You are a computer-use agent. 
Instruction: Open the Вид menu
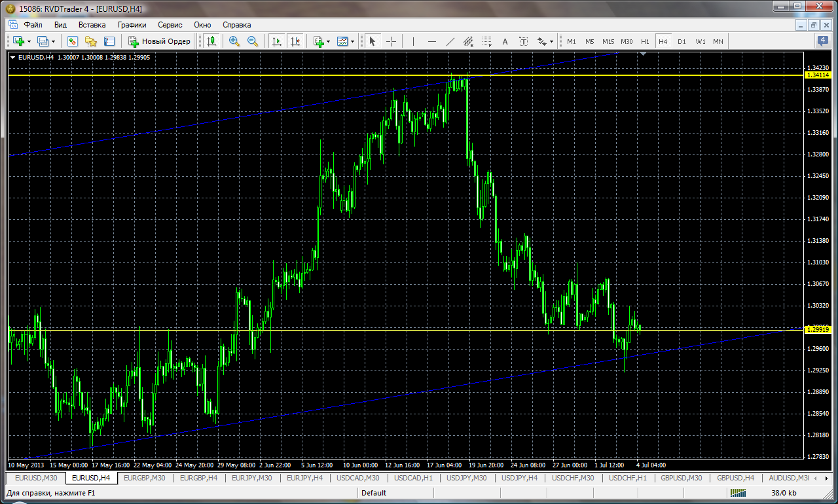coord(60,25)
